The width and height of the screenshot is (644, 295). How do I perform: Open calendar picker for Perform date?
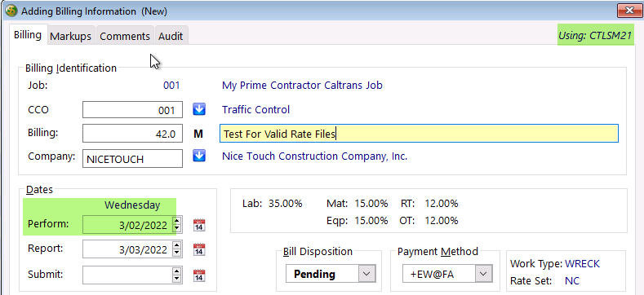(x=199, y=225)
